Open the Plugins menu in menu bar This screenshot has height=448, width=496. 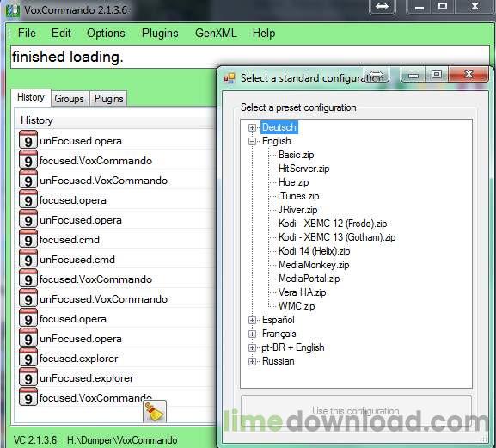[x=160, y=34]
